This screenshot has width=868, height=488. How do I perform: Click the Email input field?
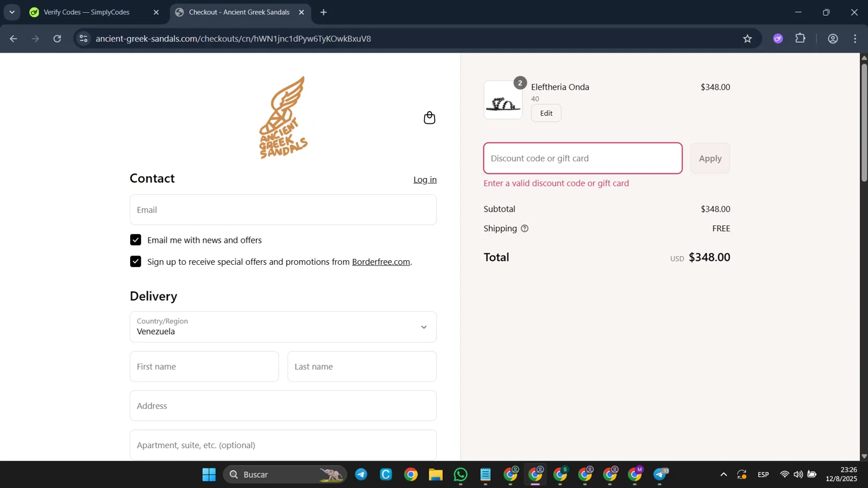283,210
